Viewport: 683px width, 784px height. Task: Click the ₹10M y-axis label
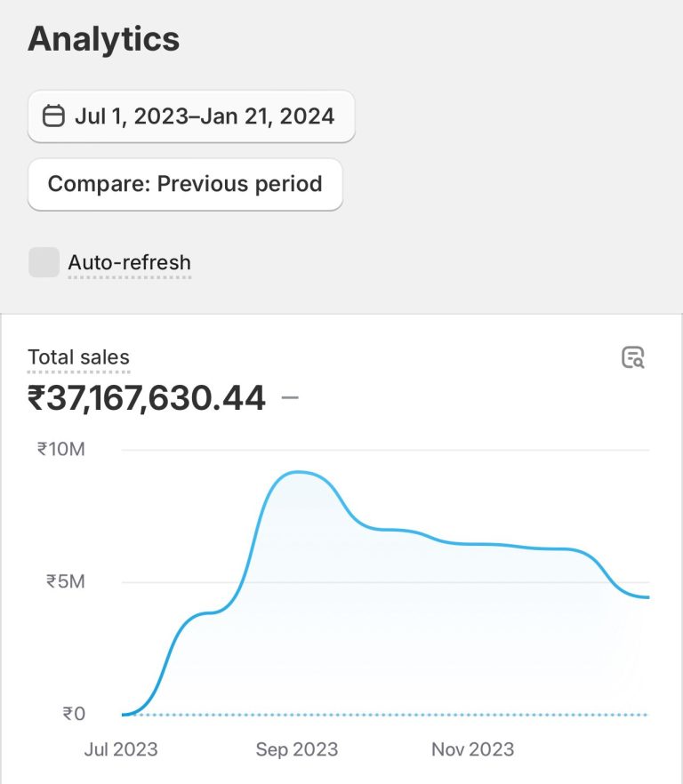(x=60, y=449)
